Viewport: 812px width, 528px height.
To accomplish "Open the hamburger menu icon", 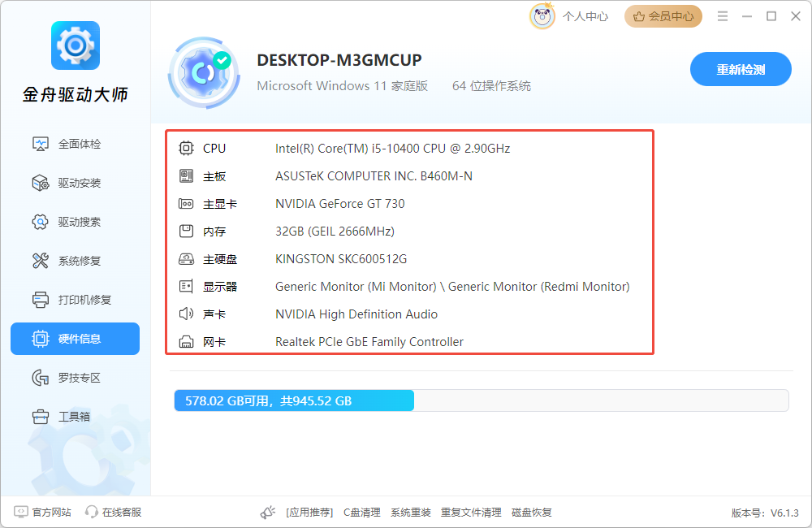I will 723,16.
